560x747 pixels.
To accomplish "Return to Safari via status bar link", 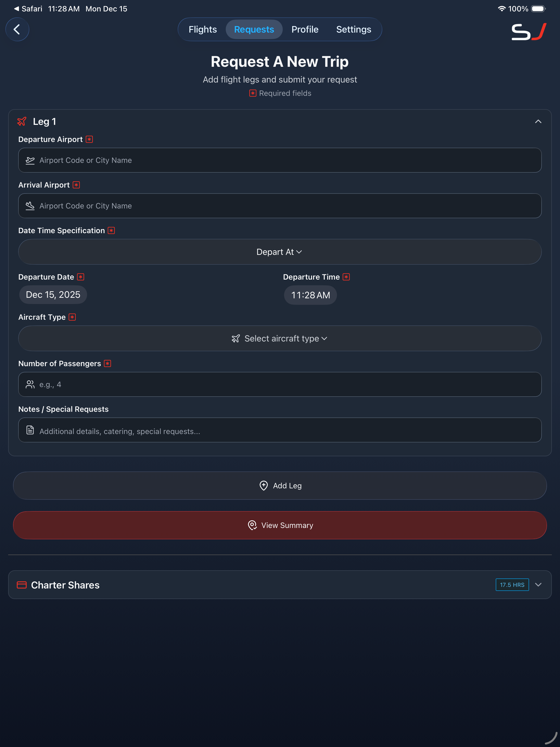I will click(28, 9).
